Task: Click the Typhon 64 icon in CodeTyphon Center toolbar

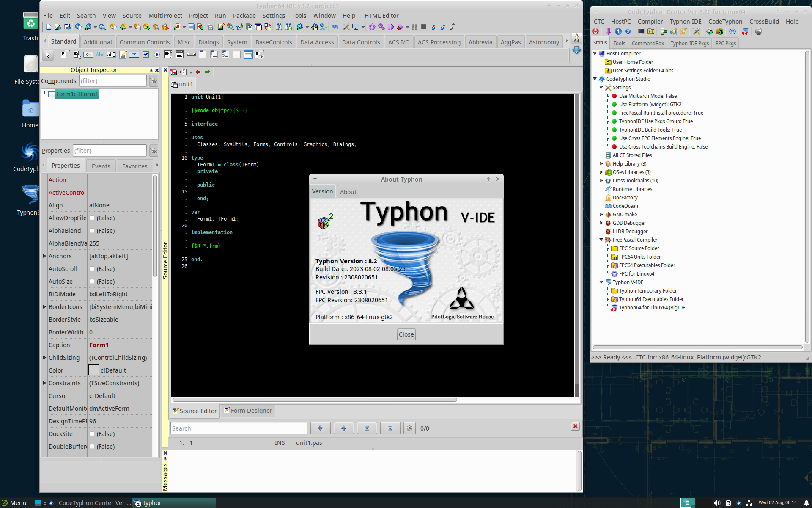Action: pos(745,32)
